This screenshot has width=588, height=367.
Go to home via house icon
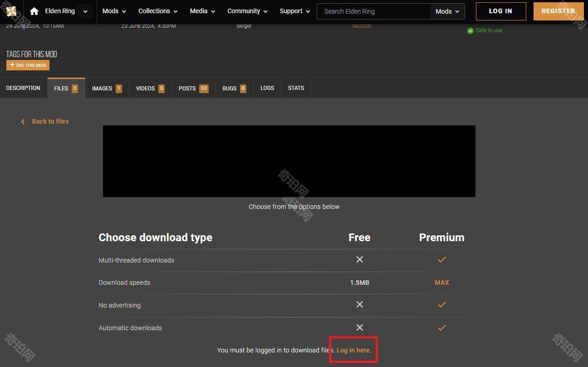tap(34, 11)
